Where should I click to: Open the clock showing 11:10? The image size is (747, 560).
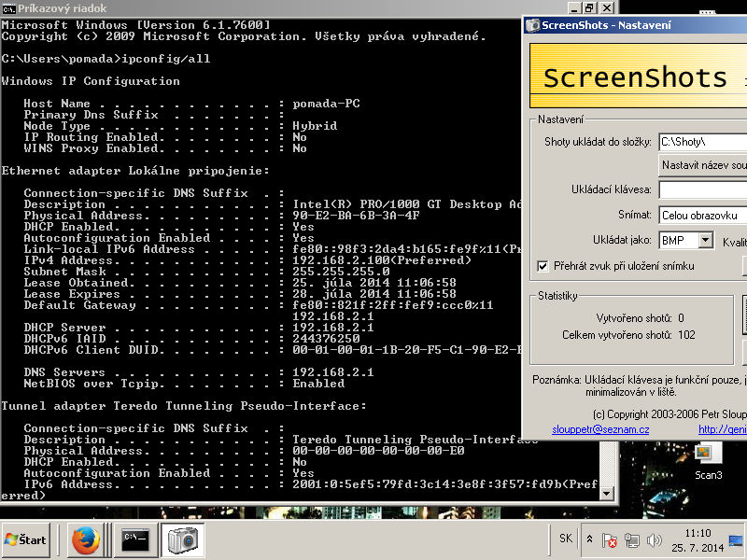click(698, 540)
